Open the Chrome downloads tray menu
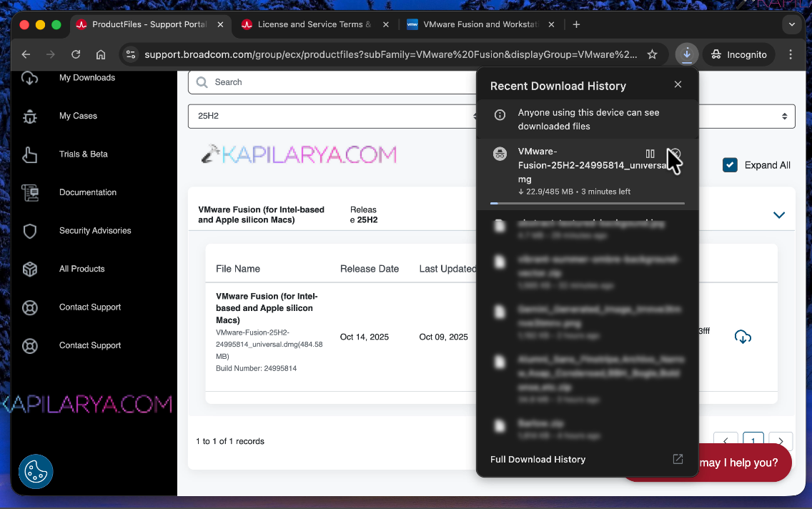The height and width of the screenshot is (509, 812). click(x=687, y=54)
